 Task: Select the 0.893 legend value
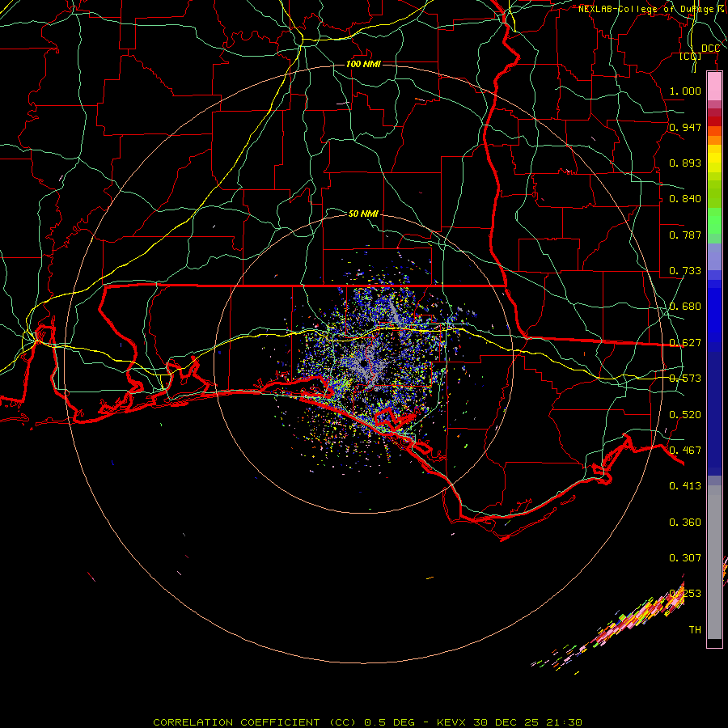point(685,163)
